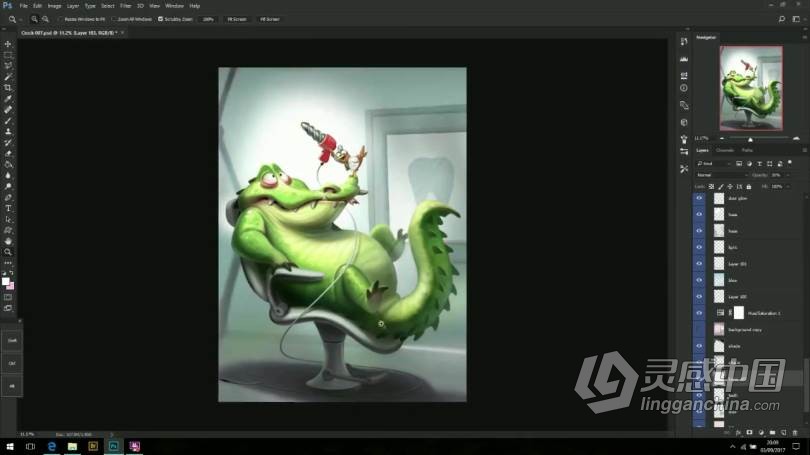Viewport: 810px width, 455px height.
Task: Hide the Layer 101 eye icon
Action: point(699,263)
